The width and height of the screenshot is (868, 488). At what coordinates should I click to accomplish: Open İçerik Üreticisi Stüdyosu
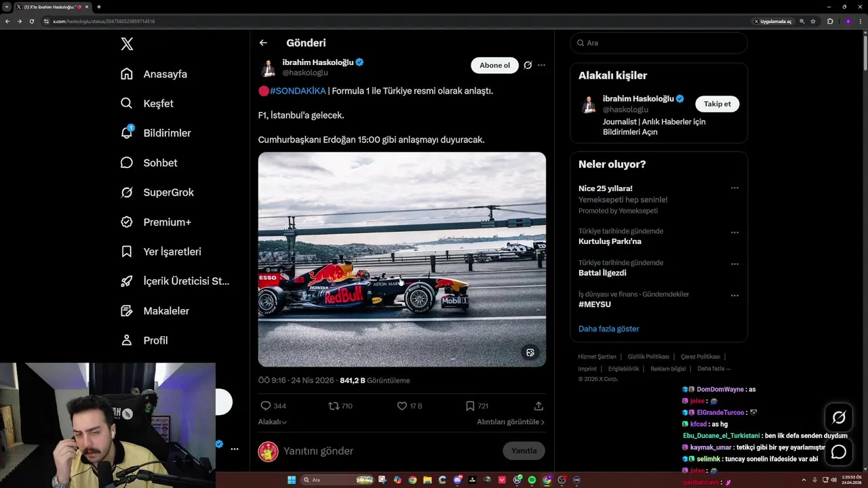pyautogui.click(x=175, y=281)
